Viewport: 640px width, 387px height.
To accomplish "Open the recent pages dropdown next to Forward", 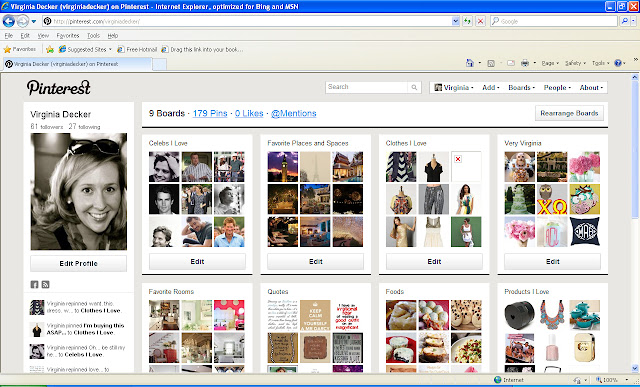I will (34, 21).
